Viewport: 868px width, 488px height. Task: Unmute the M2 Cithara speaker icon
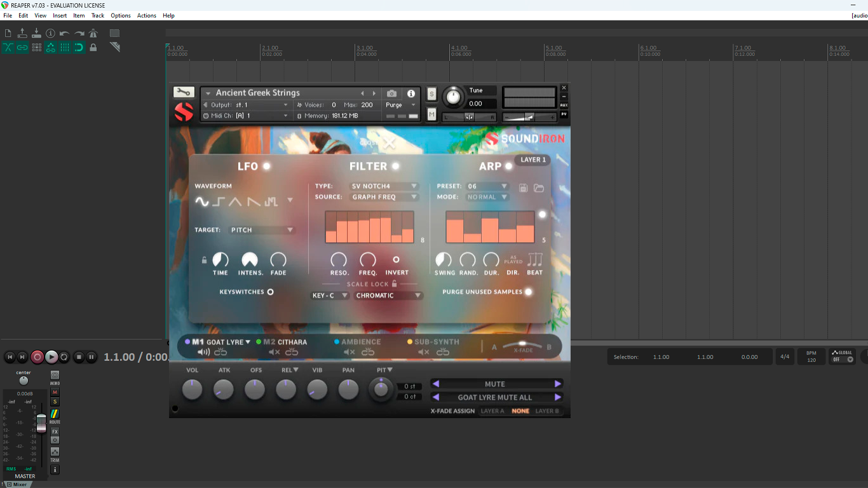tap(274, 352)
